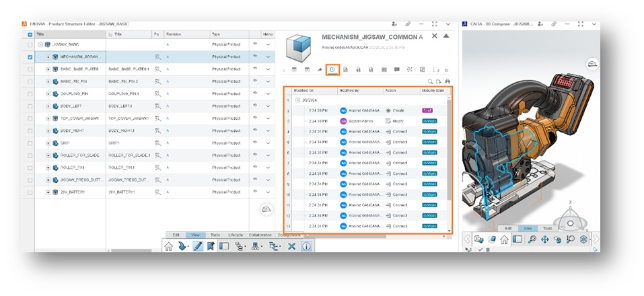Toggle checkbox for JIGSAW_BASIC row
Screen dimensions: 644x296
coord(30,44)
